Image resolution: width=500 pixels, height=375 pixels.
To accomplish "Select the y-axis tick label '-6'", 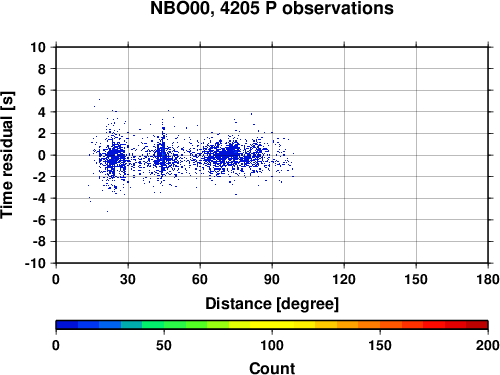I will point(39,220).
